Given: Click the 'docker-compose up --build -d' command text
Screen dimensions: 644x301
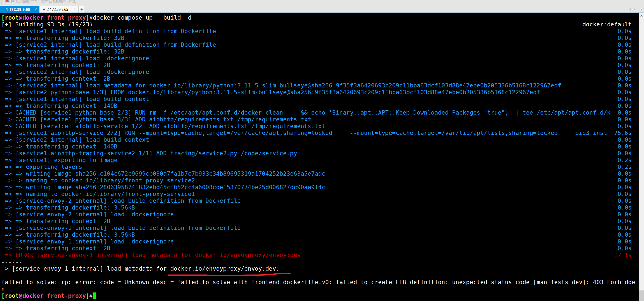Looking at the screenshot, I should 142,18.
